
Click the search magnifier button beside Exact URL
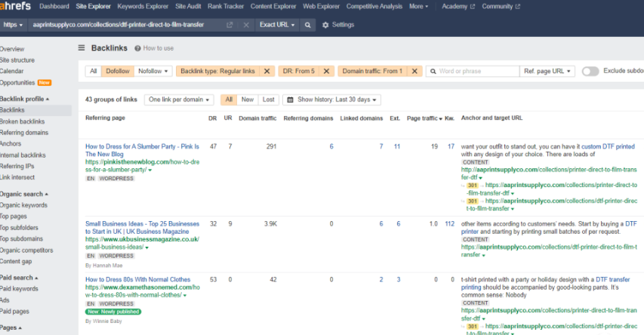[x=307, y=25]
